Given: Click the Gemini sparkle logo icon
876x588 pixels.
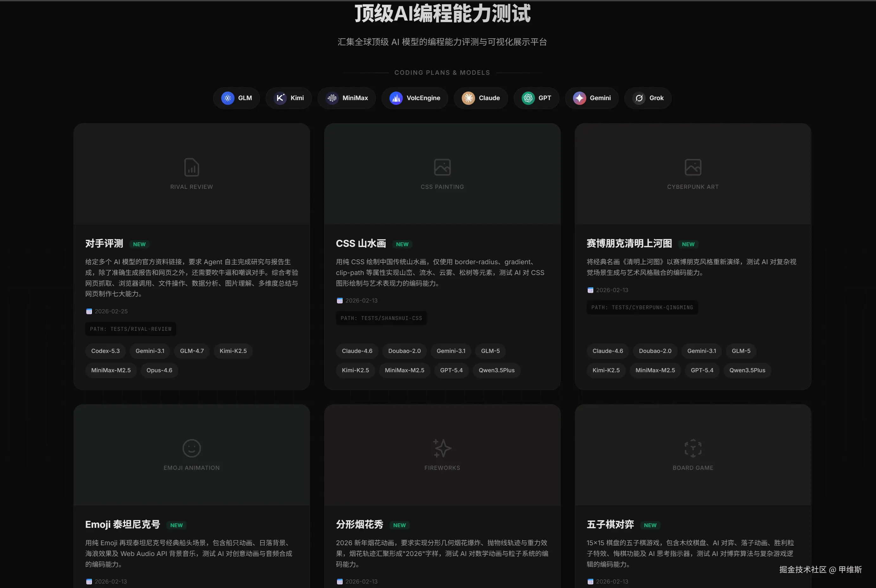Looking at the screenshot, I should pyautogui.click(x=579, y=98).
